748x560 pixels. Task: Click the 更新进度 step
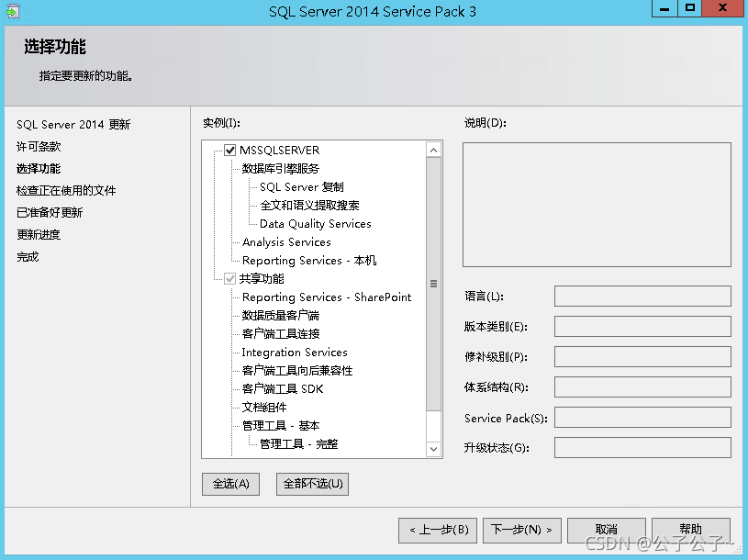coord(39,235)
